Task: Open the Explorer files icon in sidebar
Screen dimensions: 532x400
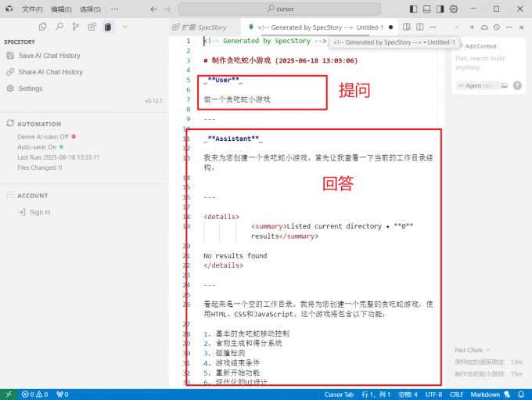Action: (x=43, y=27)
